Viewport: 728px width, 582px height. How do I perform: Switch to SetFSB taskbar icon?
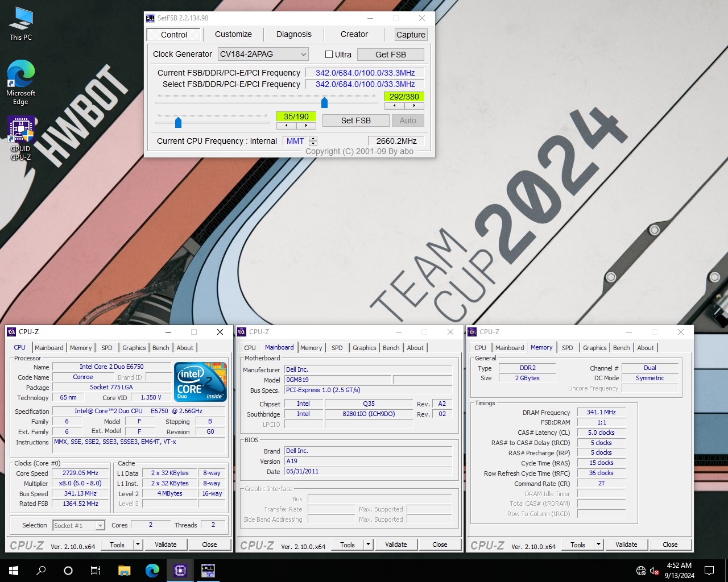pyautogui.click(x=208, y=570)
